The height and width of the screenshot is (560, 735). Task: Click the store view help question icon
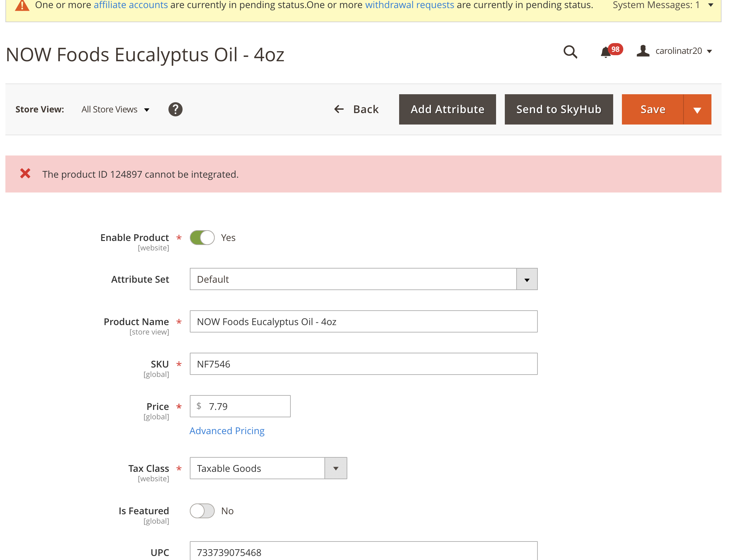point(175,109)
